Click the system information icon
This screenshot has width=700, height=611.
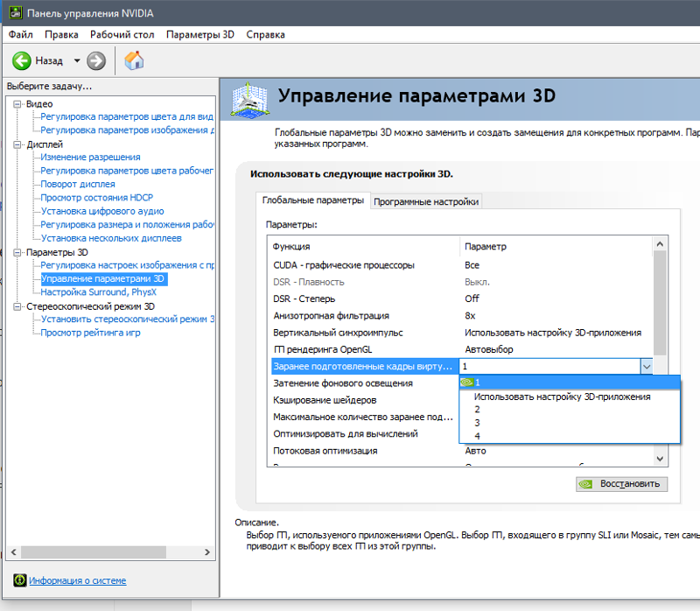(x=19, y=580)
